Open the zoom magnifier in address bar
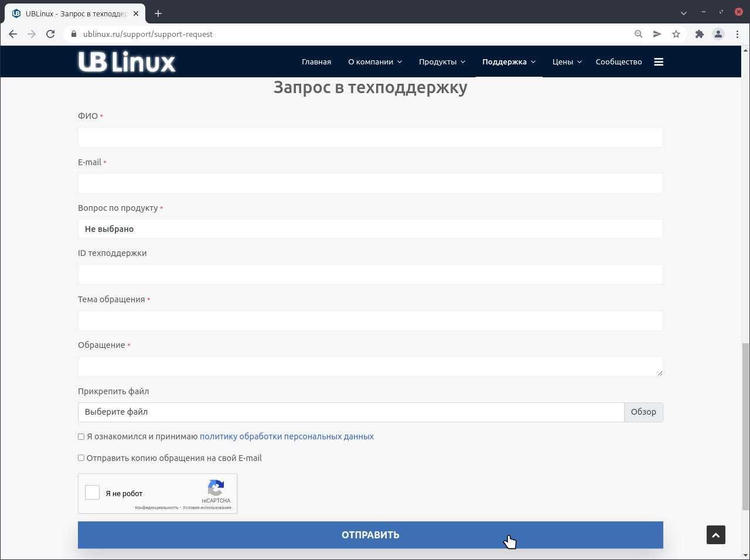Image resolution: width=750 pixels, height=560 pixels. click(639, 34)
